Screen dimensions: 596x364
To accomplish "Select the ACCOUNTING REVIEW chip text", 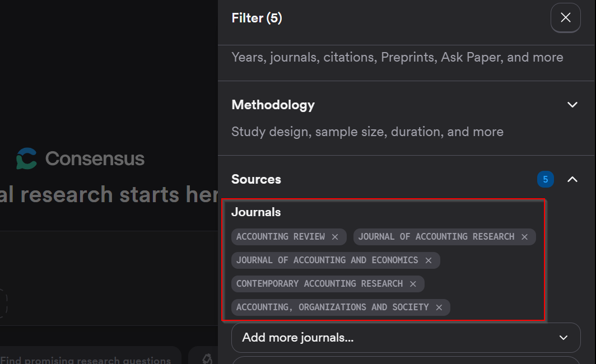I will click(281, 237).
